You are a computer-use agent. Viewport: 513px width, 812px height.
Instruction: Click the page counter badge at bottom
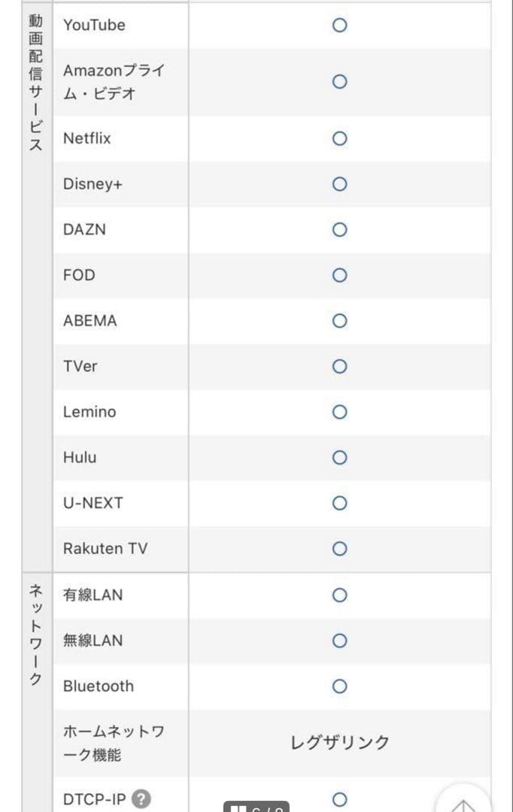[256, 807]
